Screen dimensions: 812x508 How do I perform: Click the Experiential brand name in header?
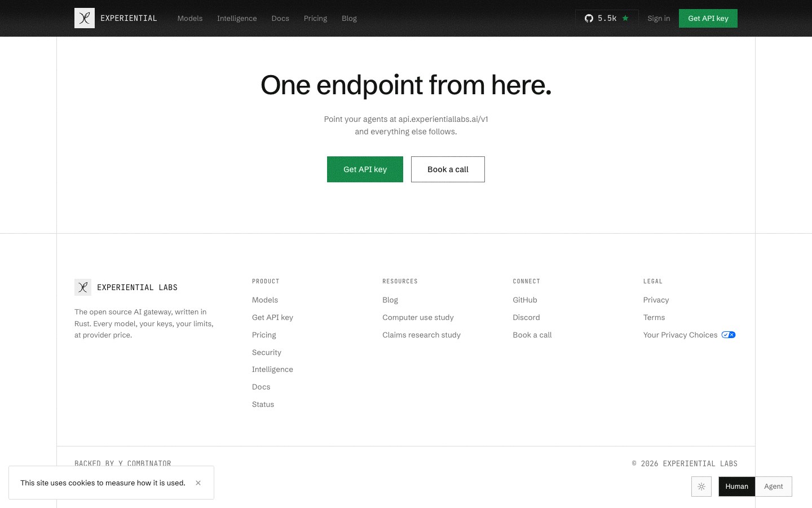(x=129, y=18)
